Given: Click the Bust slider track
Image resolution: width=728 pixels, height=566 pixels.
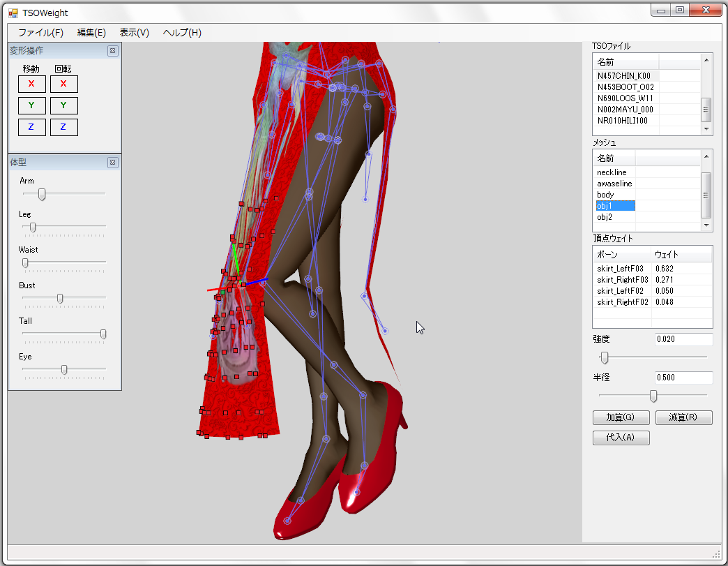Looking at the screenshot, I should [x=84, y=298].
